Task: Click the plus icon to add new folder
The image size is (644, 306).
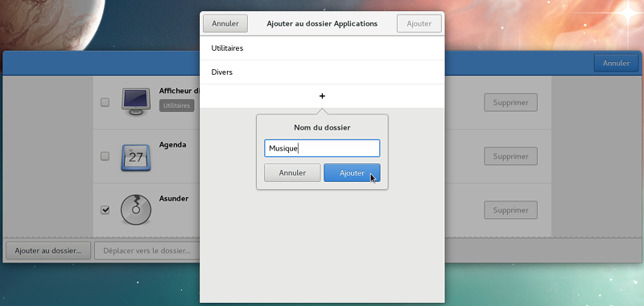Action: [x=322, y=96]
